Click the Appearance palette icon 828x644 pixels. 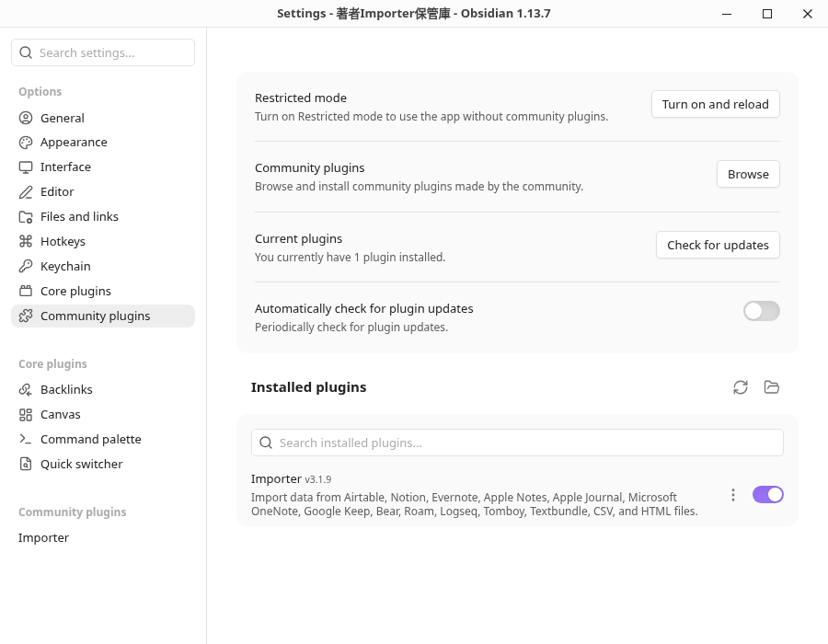click(x=26, y=143)
